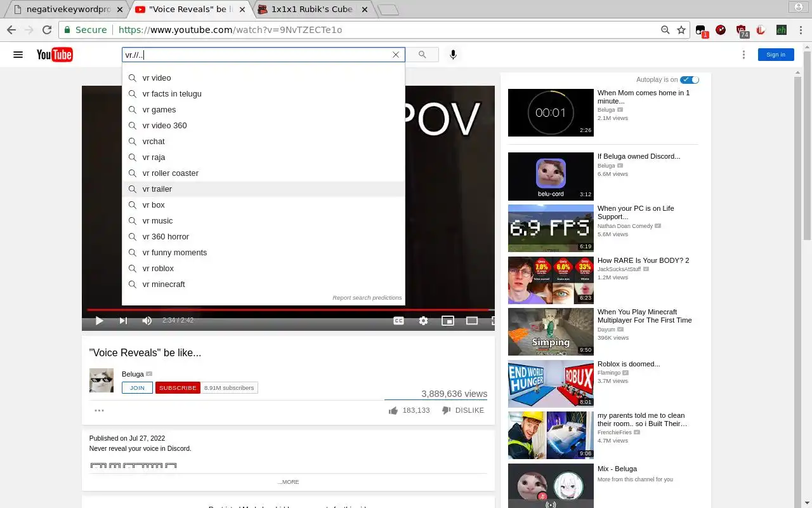Select the 'vr facts in telugu' suggestion
812x508 pixels.
point(263,93)
